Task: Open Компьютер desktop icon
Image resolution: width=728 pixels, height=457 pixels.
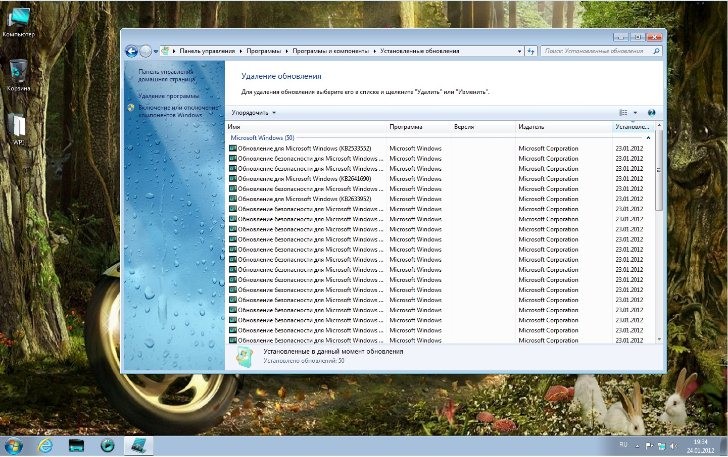Action: [x=19, y=22]
